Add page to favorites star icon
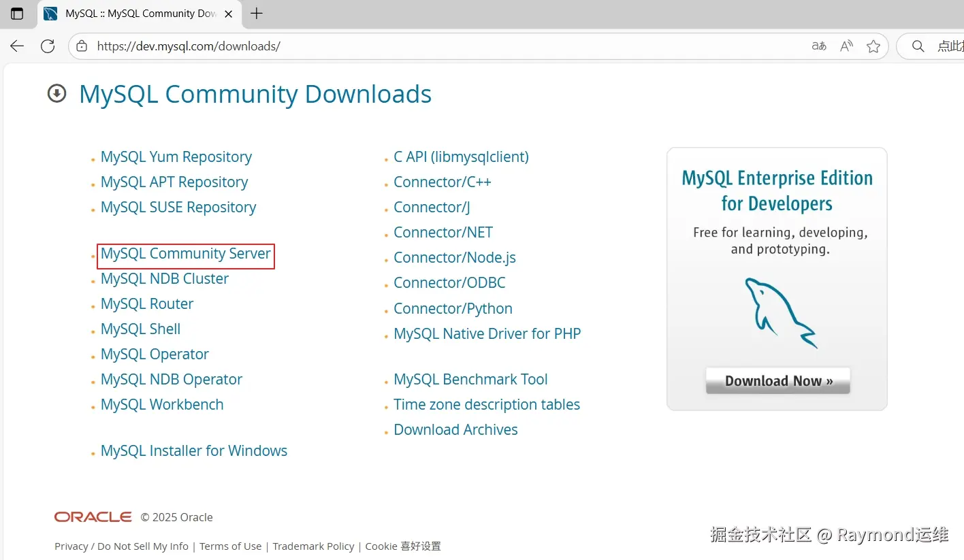This screenshot has height=560, width=964. 873,46
